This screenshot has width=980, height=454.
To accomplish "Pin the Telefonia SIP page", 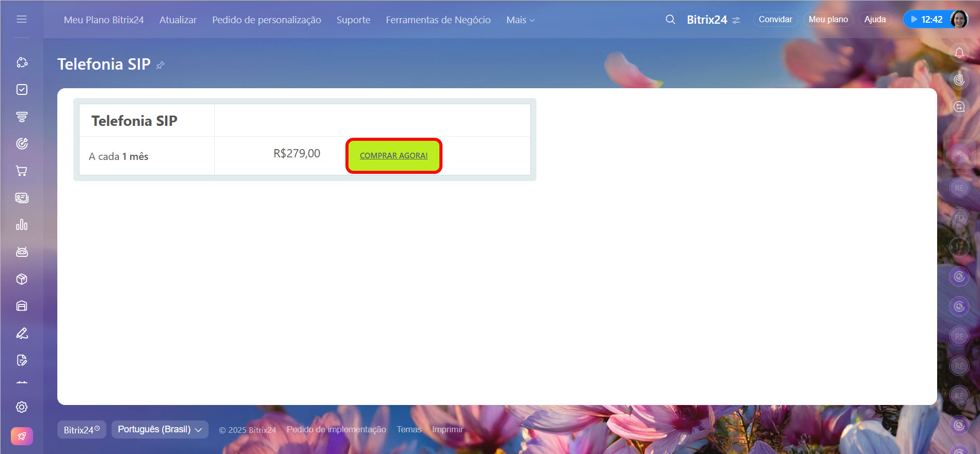I will (161, 65).
